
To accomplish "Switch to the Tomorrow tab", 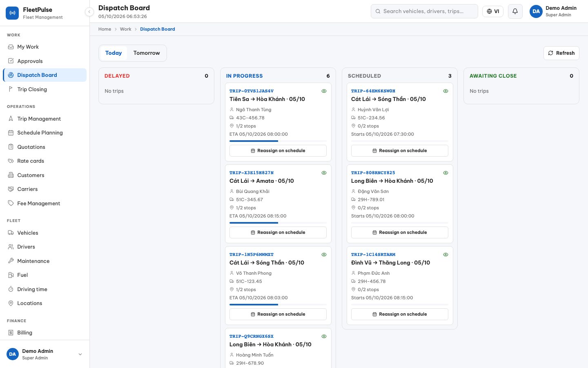I will pos(147,53).
